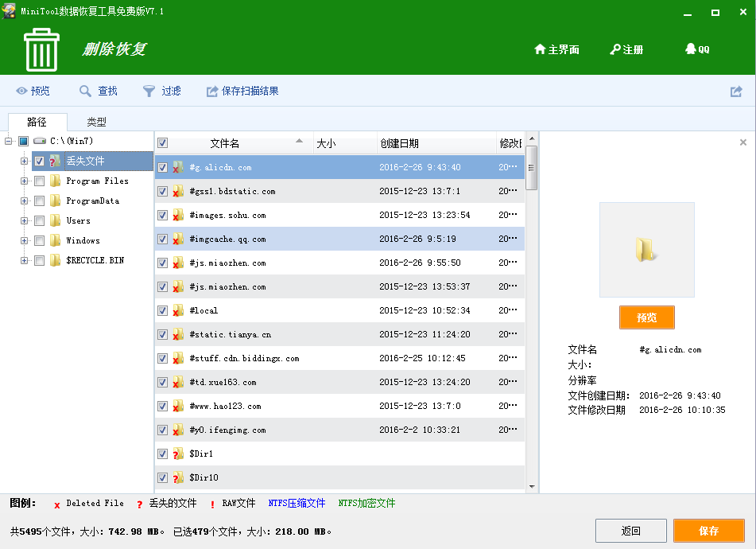
Task: Click the file list scroll-up arrow
Action: pos(532,138)
